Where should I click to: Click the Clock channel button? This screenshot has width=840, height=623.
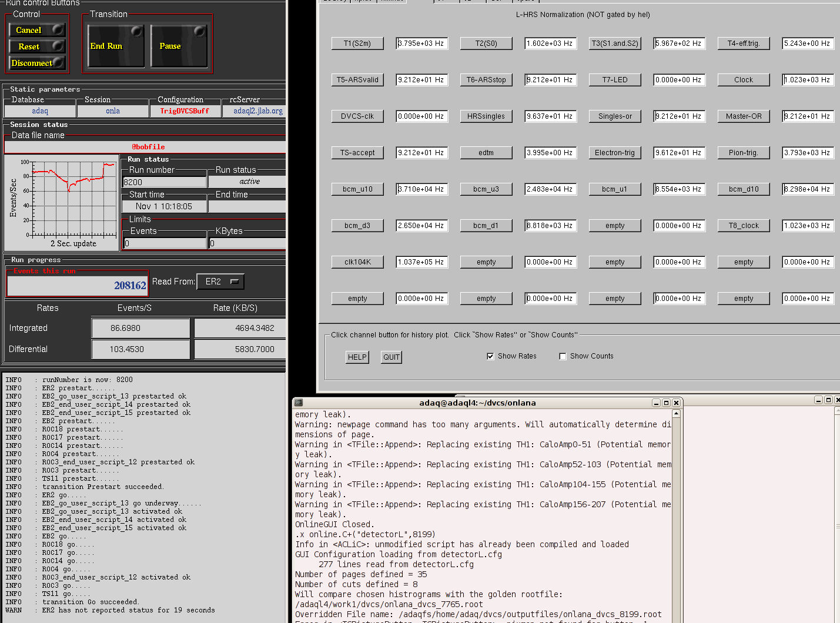point(744,80)
